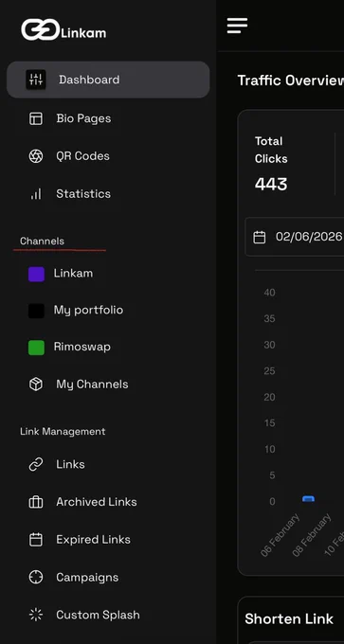Open the Campaigns link
The image size is (344, 644).
point(87,578)
